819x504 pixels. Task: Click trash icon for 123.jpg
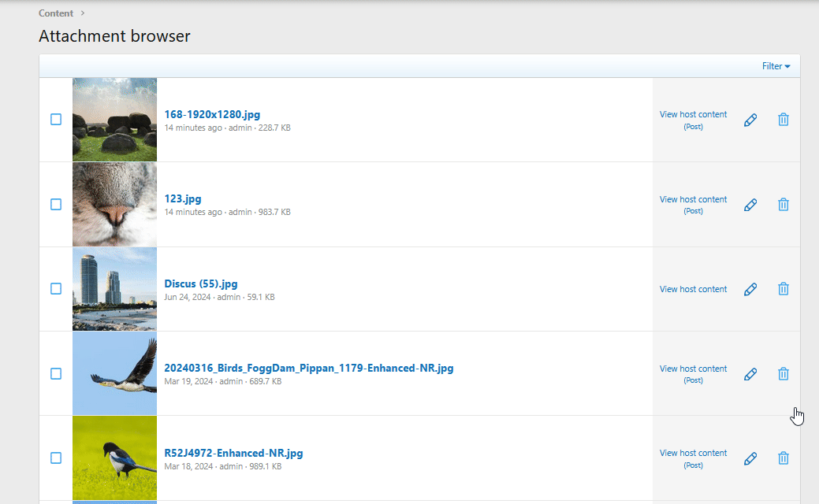(x=784, y=205)
